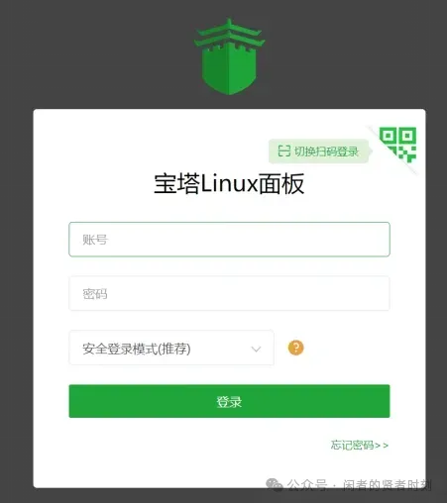The width and height of the screenshot is (447, 504).
Task: Open the 安全登录模式(推荐) dropdown
Action: click(171, 348)
